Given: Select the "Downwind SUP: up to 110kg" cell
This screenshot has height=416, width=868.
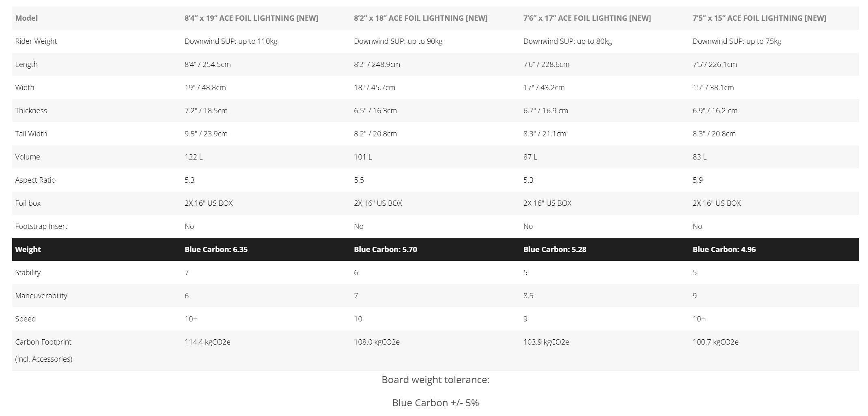Looking at the screenshot, I should click(x=230, y=41).
